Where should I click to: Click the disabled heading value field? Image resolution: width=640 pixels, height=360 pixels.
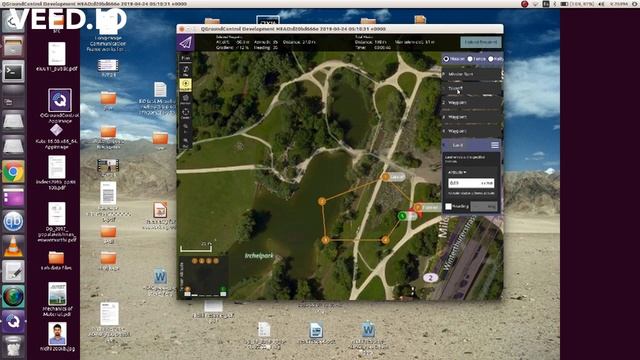coord(484,207)
